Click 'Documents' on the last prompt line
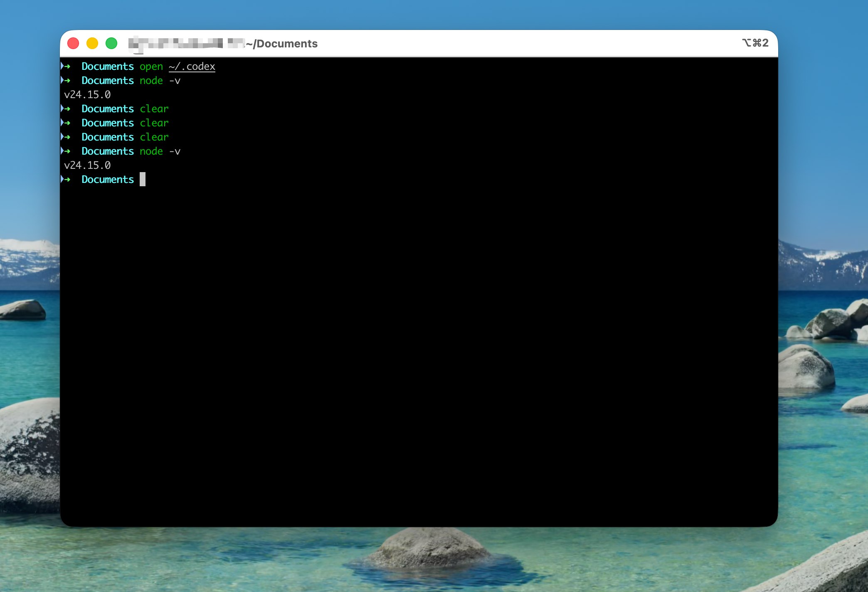The height and width of the screenshot is (592, 868). [108, 180]
